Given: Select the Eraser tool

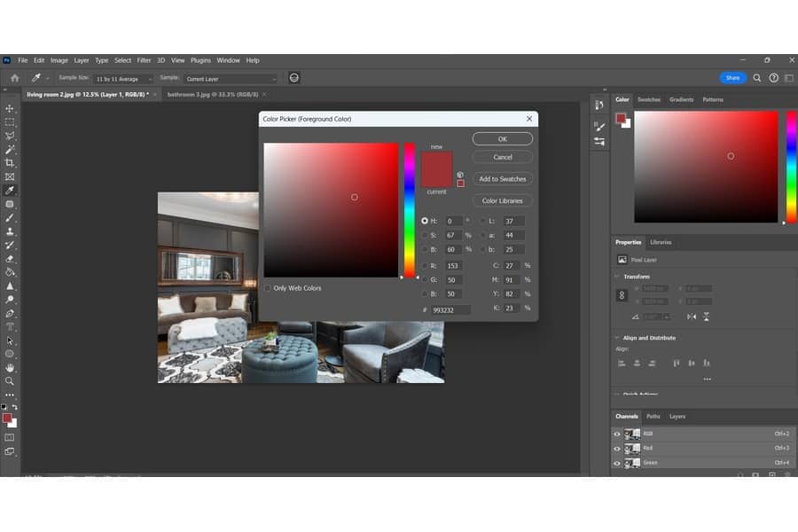Looking at the screenshot, I should (x=10, y=259).
